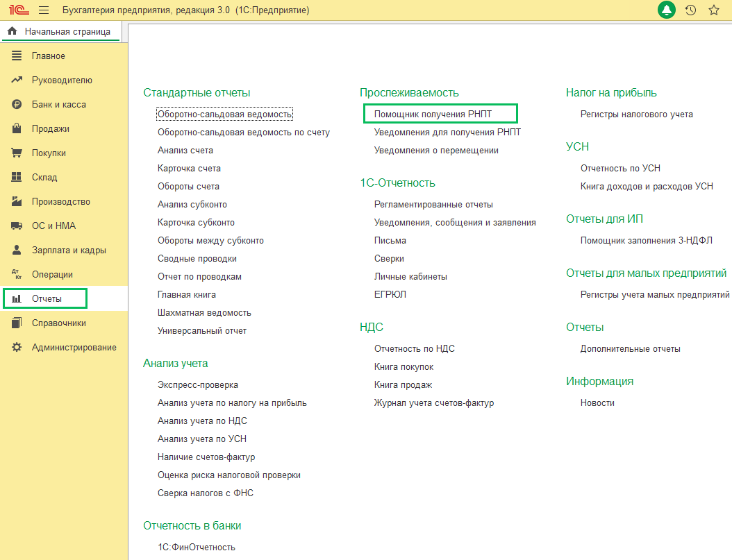Open Уведомления для получения РНПТ
This screenshot has width=732, height=560.
447,133
